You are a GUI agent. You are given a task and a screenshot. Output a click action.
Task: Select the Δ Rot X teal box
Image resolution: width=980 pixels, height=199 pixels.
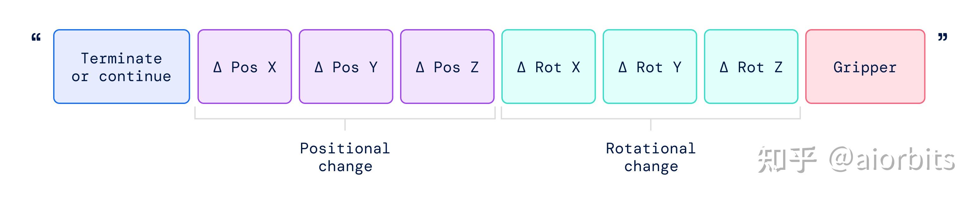548,67
